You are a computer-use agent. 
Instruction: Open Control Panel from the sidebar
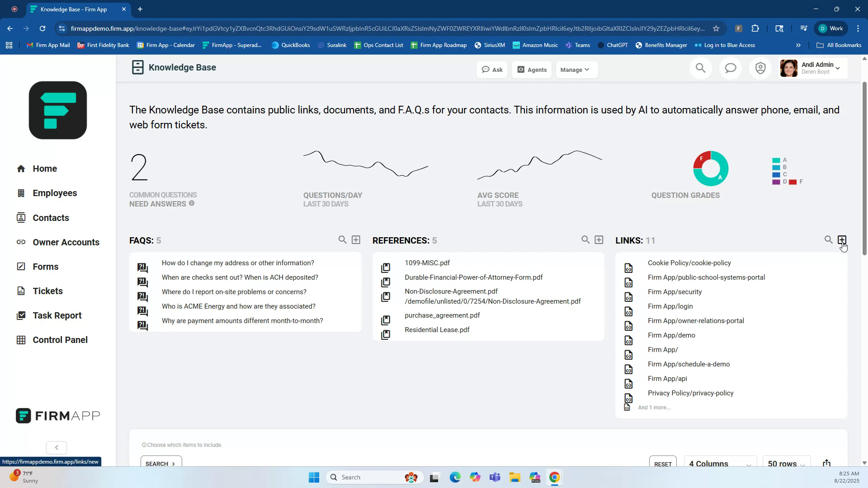[59, 339]
